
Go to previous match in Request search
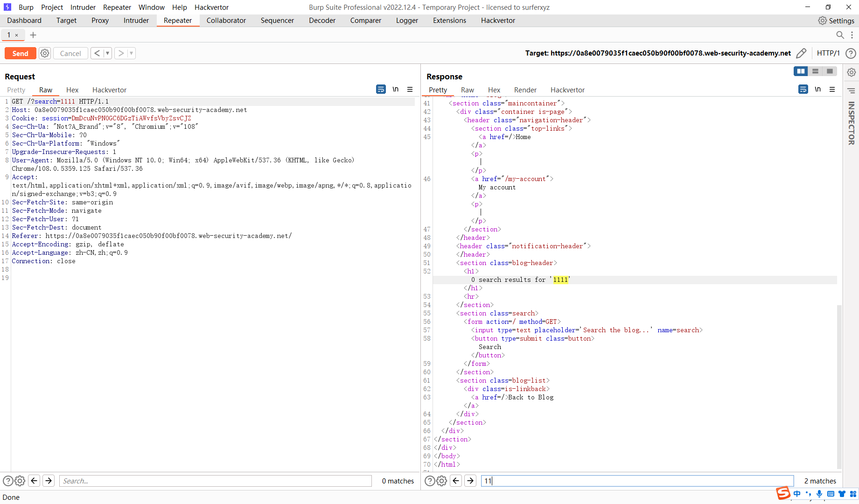click(34, 481)
